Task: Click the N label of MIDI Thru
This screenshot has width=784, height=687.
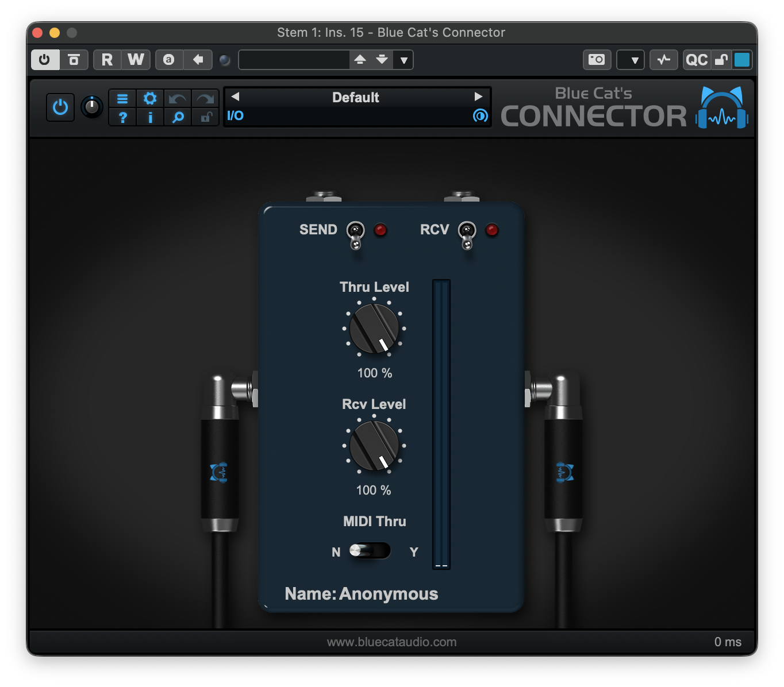Action: pyautogui.click(x=336, y=552)
